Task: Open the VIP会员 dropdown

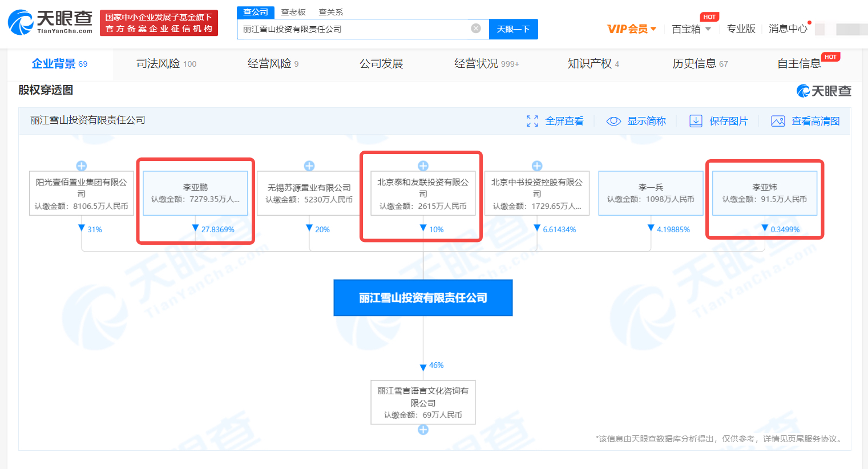Action: 632,29
